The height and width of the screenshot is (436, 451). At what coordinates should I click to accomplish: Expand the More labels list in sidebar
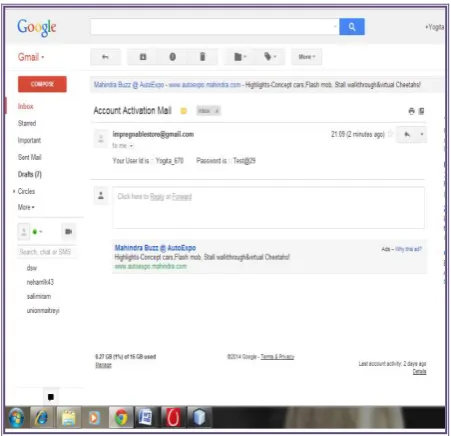coord(26,207)
